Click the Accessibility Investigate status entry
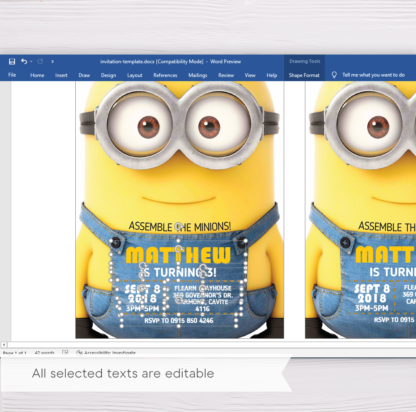 (106, 352)
